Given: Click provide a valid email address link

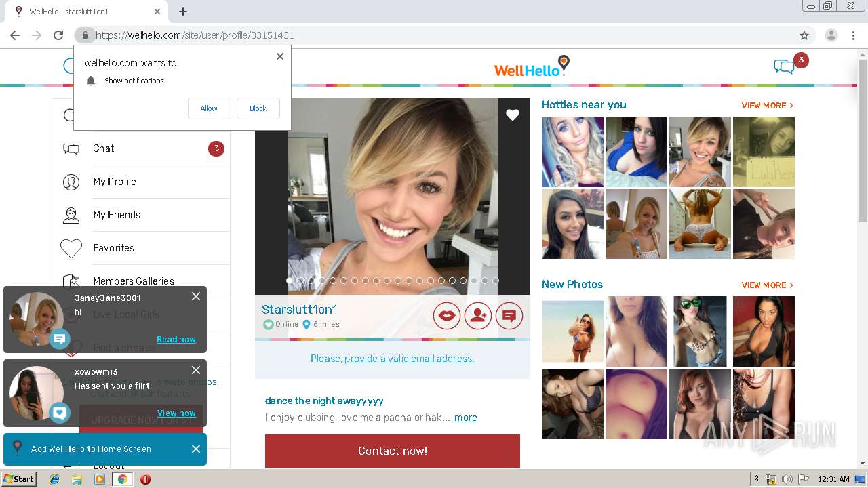Looking at the screenshot, I should click(x=410, y=359).
